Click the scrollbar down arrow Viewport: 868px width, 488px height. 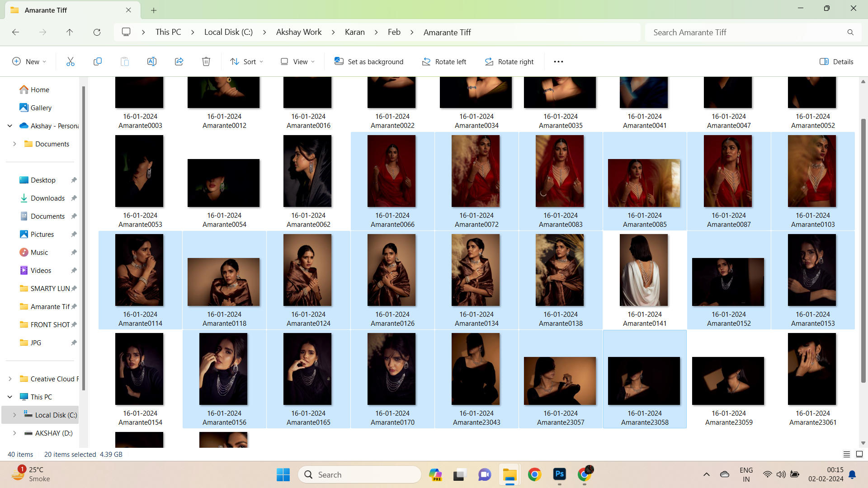(863, 443)
